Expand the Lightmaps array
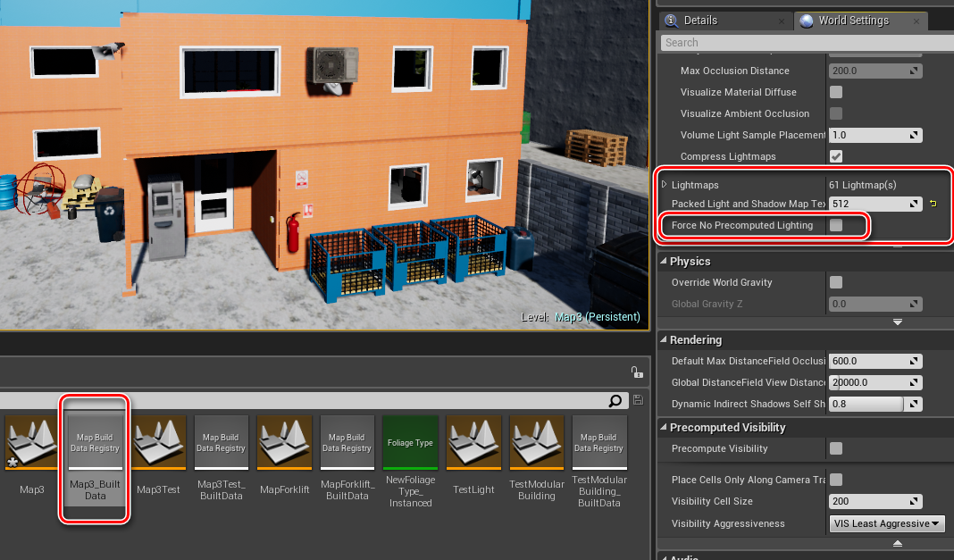 pos(664,184)
